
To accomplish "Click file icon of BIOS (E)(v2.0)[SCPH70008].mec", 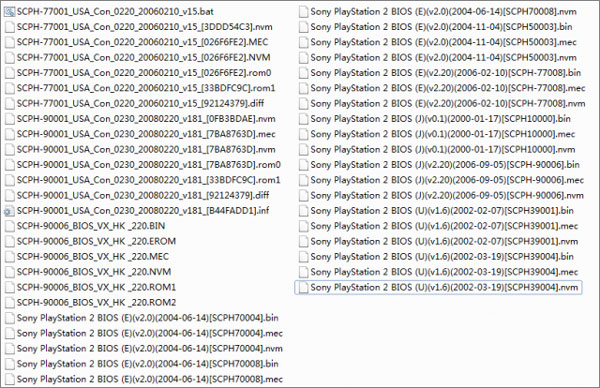I will [10, 379].
